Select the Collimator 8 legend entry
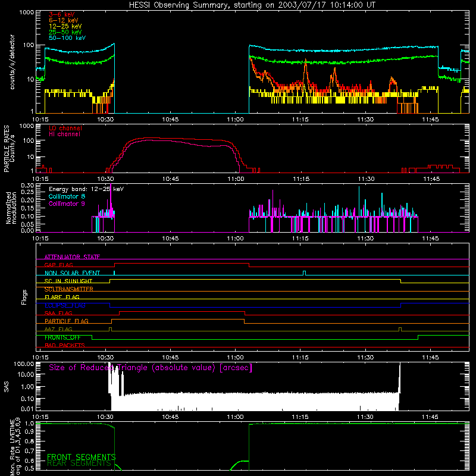Screen dimensions: 476x476 coord(67,196)
